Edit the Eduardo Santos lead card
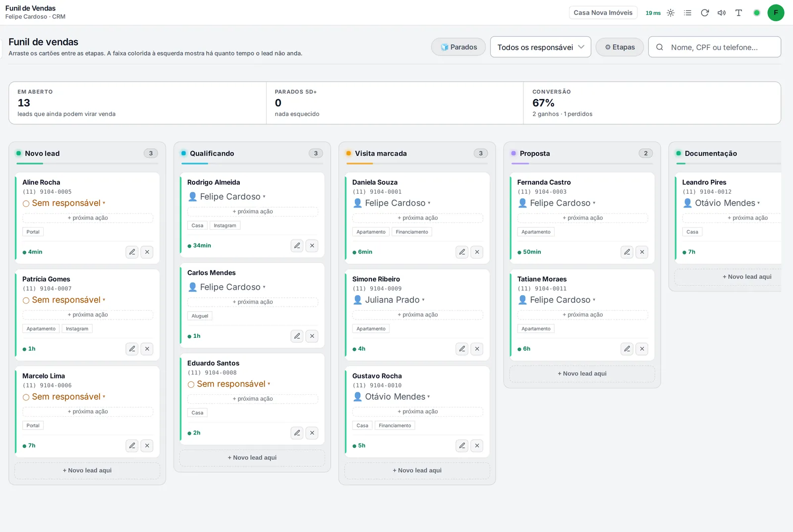Image resolution: width=793 pixels, height=532 pixels. click(297, 433)
